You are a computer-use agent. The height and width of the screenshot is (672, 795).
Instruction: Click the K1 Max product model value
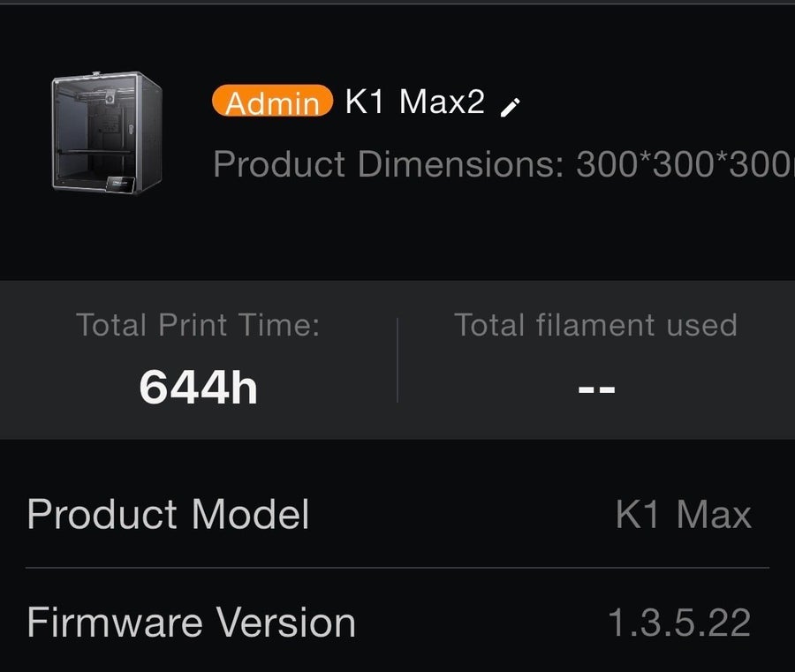coord(683,515)
